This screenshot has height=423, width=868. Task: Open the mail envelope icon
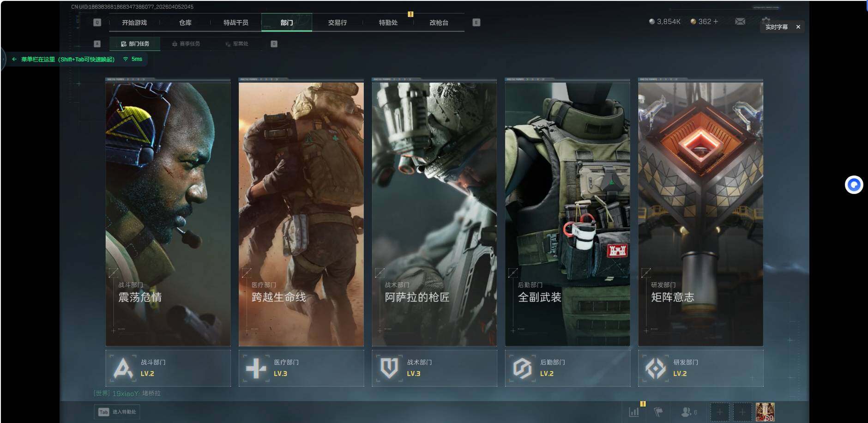[x=740, y=22]
